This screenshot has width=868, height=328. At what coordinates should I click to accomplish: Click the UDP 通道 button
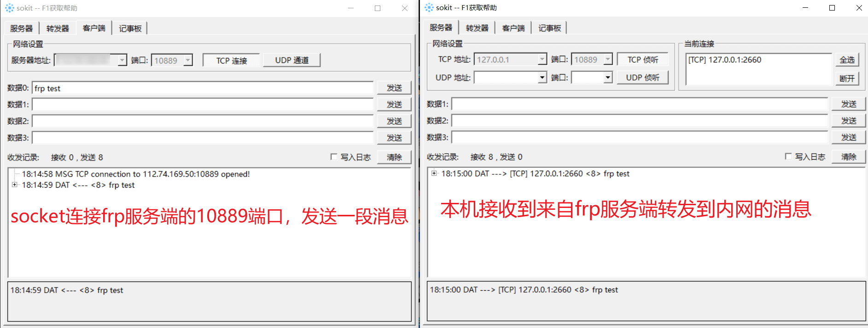[292, 60]
